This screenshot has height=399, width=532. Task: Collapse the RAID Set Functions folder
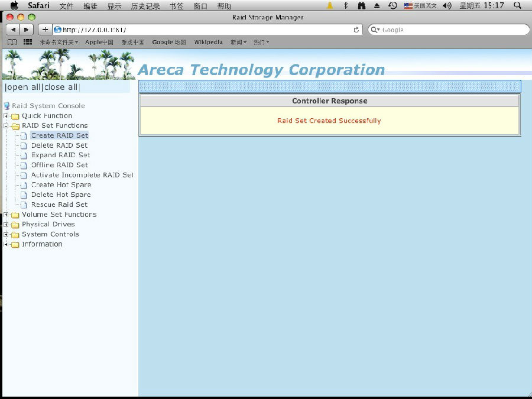(x=6, y=126)
